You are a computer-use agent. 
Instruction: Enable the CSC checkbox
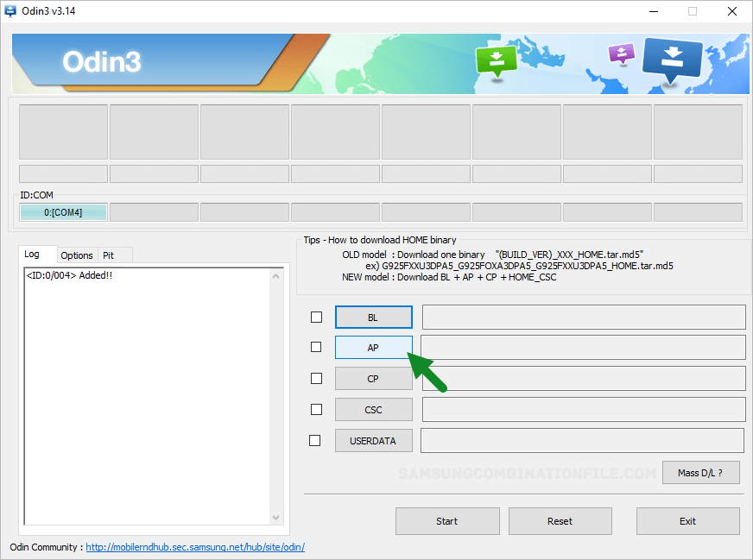pos(316,409)
